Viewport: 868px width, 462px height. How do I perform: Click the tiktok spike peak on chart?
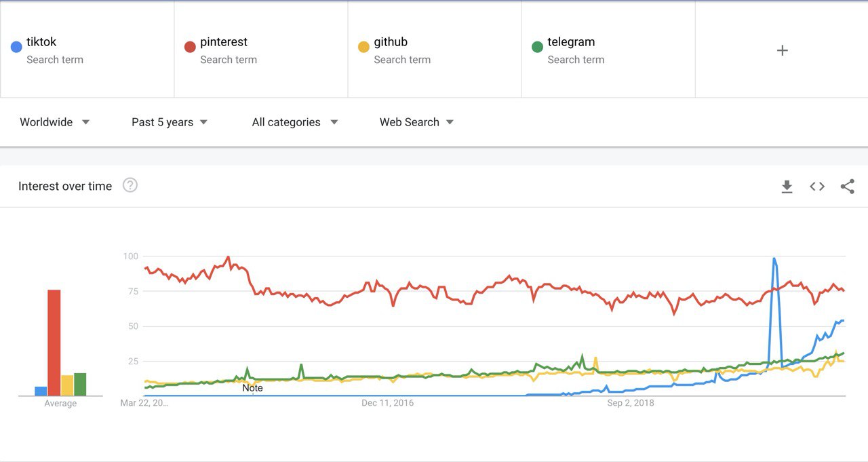[774, 258]
